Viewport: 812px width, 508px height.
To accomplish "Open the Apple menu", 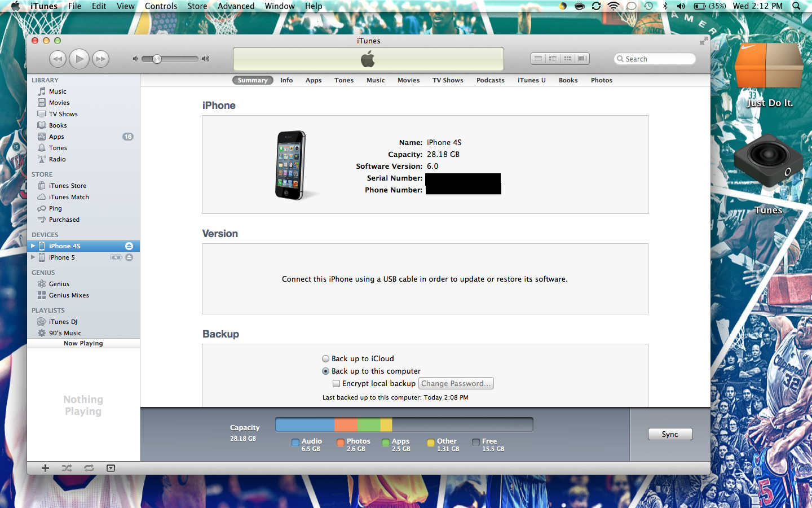I will coord(15,6).
